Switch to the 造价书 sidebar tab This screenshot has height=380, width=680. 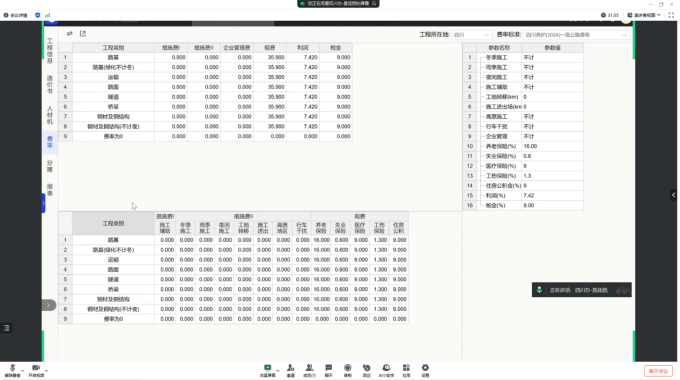point(50,84)
